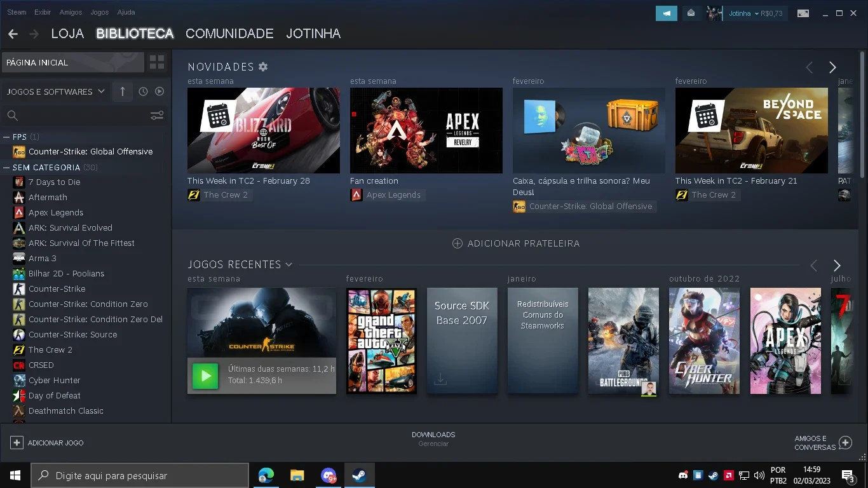Go back with the left arrow
Screen dimensions: 868x488
pos(13,34)
